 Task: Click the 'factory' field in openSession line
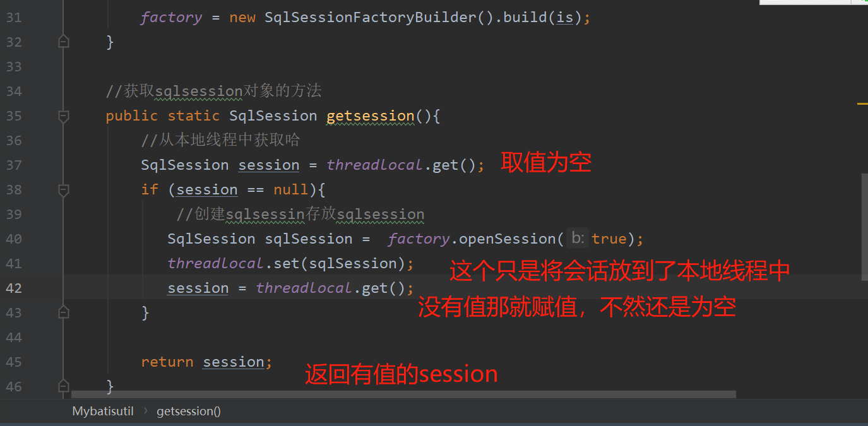419,239
